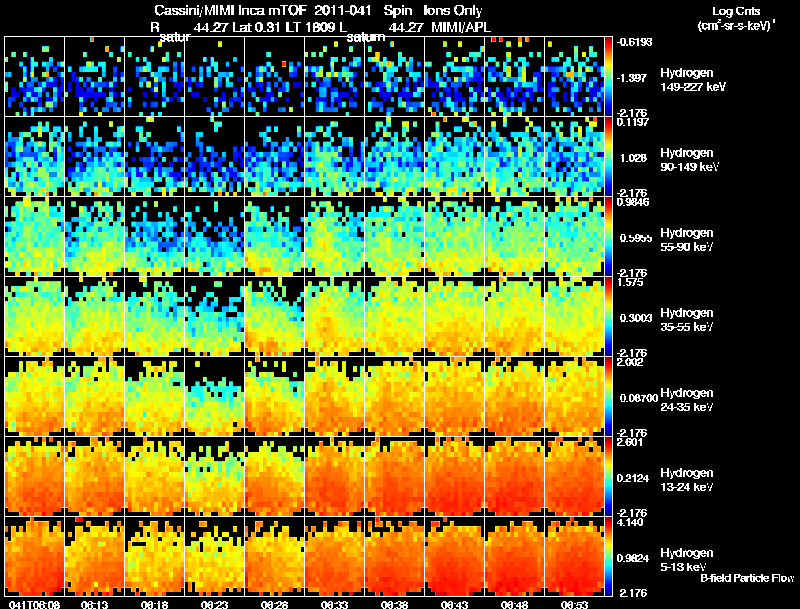This screenshot has height=609, width=800.
Task: Click the B-field Particle Flow label
Action: click(x=747, y=578)
